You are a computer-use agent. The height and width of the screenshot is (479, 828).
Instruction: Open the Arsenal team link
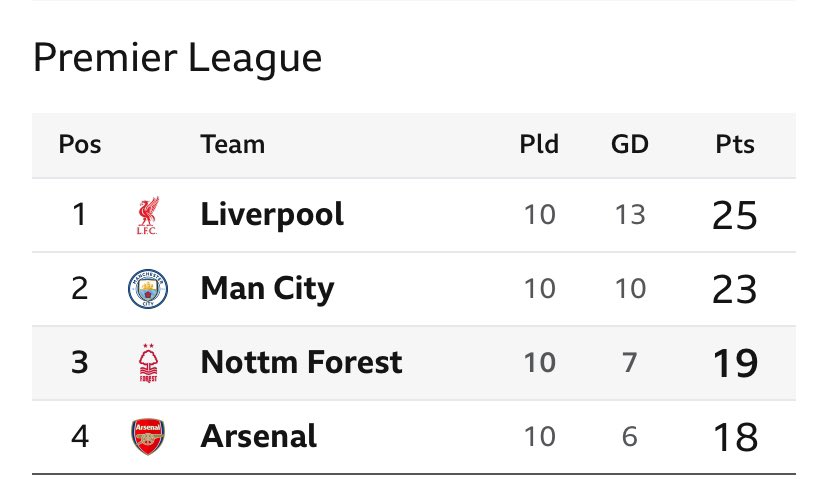click(x=259, y=436)
